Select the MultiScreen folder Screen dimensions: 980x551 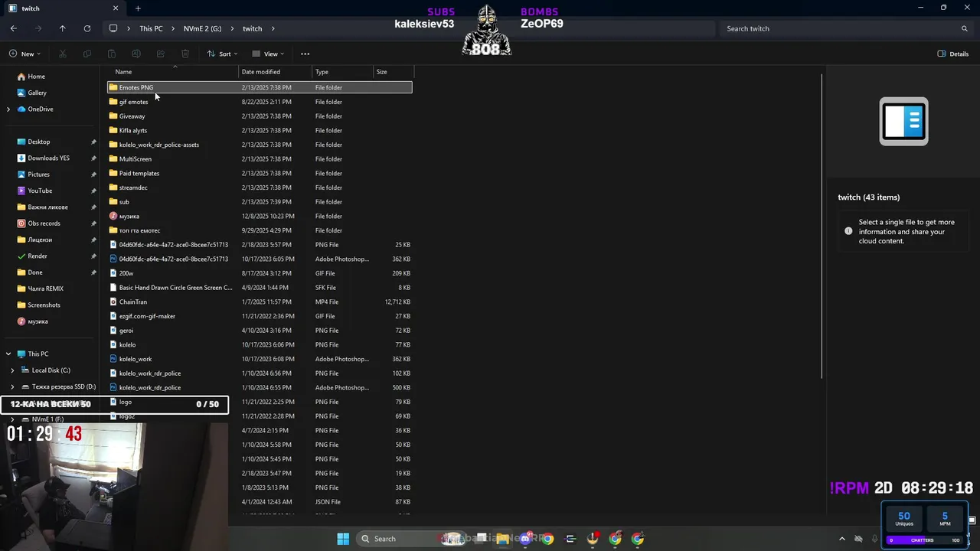pos(260,159)
